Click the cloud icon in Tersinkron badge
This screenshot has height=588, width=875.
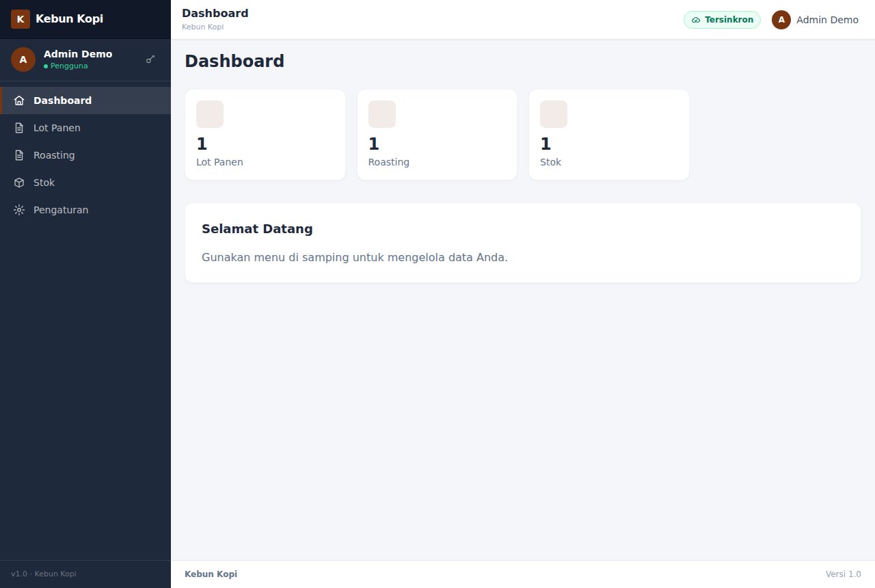(696, 20)
